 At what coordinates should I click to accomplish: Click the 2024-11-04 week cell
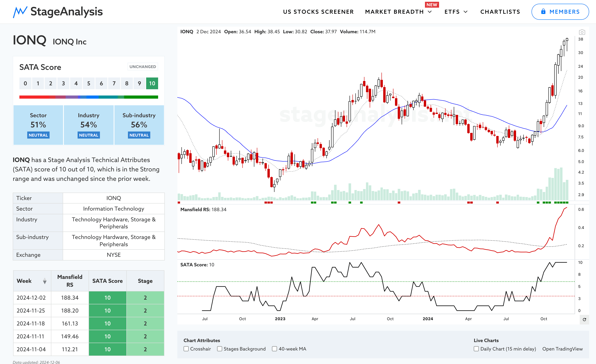32,349
